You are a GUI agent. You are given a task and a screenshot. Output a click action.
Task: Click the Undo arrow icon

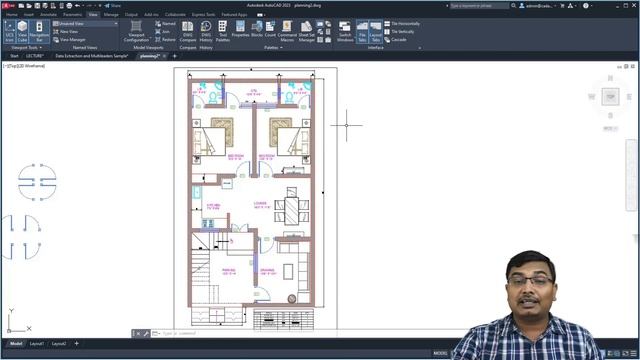77,6
